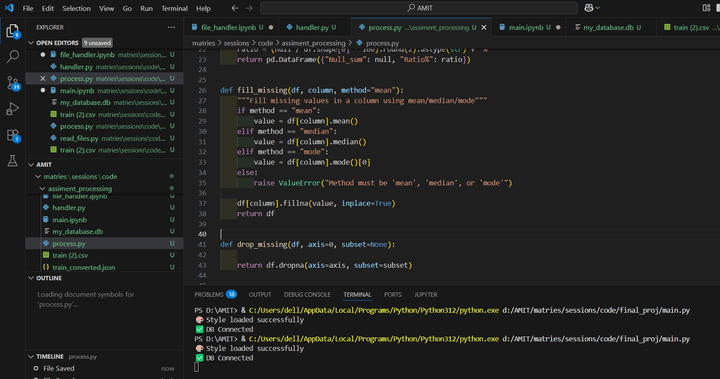Open Run and Debug view icon

(12, 109)
